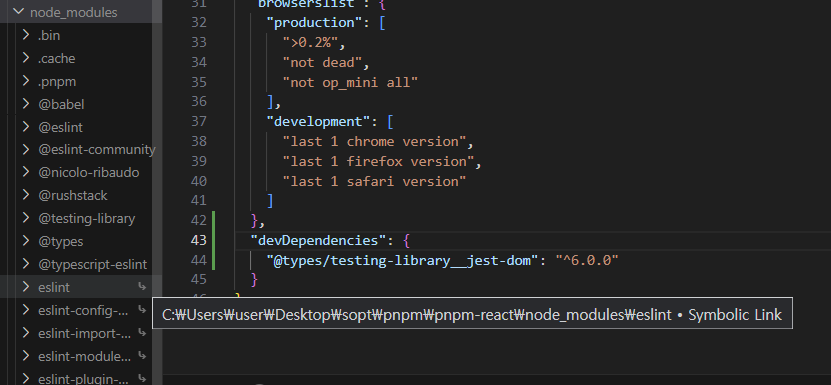Click line number 43 in the gutter
831x385 pixels.
tap(199, 240)
